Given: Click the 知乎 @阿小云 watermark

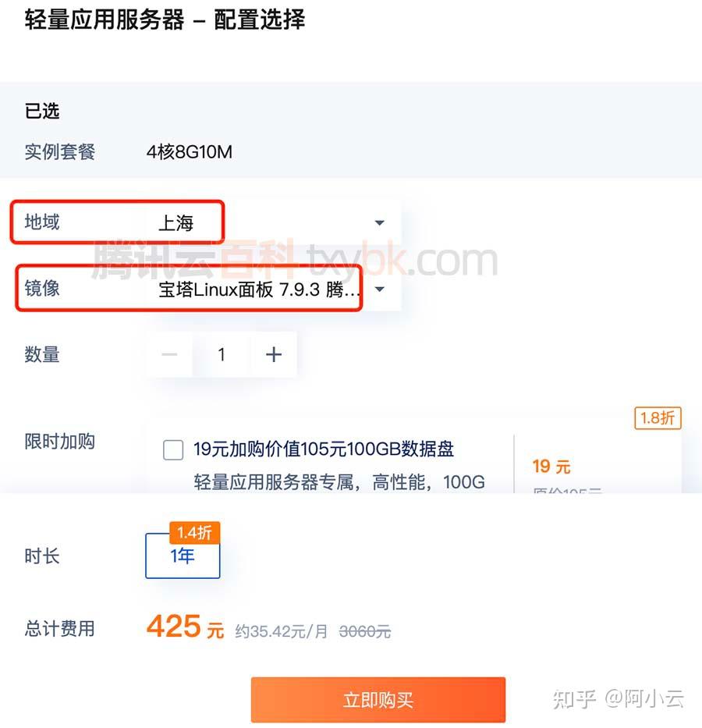Looking at the screenshot, I should coord(618,699).
